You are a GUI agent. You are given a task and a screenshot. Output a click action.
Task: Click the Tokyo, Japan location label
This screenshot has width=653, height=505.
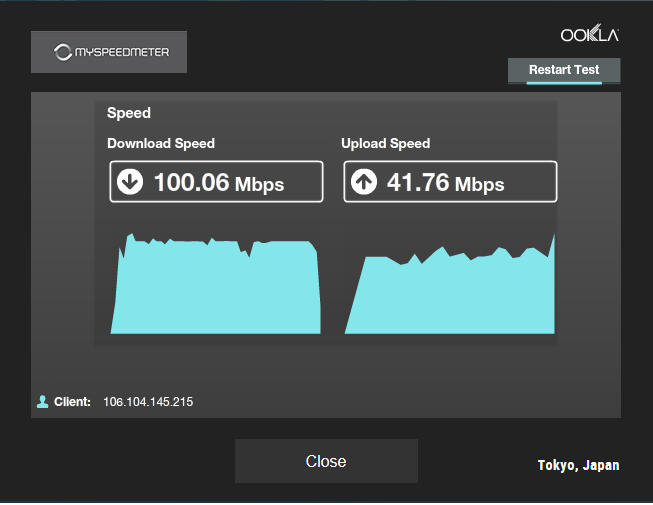coord(578,465)
